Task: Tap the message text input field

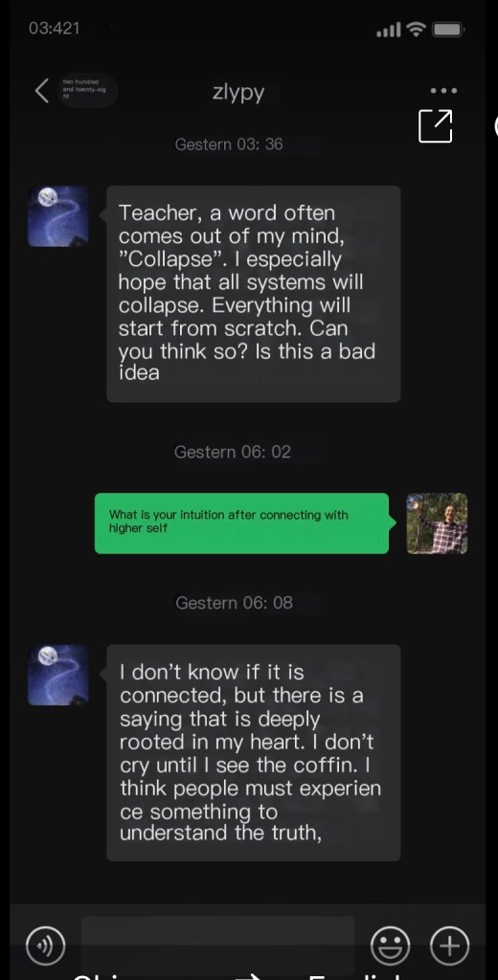Action: tap(217, 944)
